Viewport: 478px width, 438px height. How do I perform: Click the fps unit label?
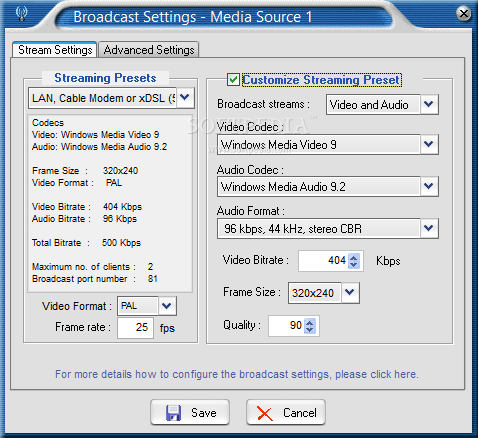167,328
